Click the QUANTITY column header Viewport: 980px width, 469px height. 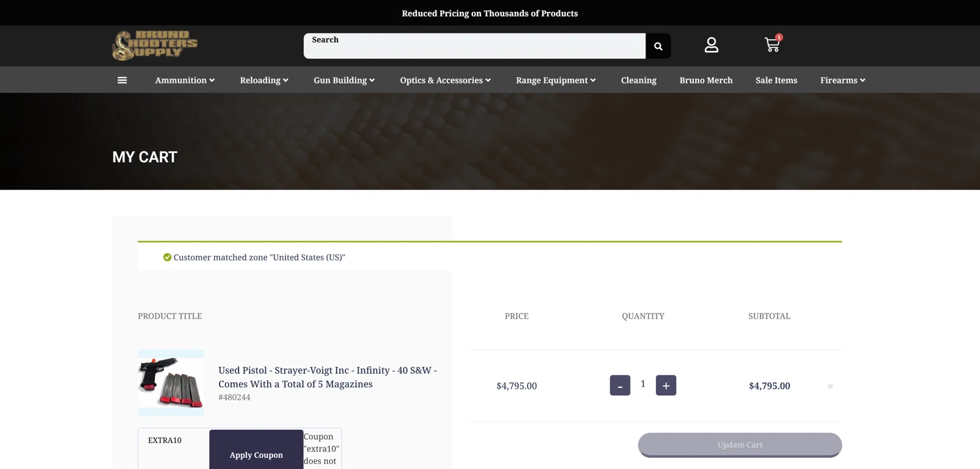pyautogui.click(x=643, y=316)
